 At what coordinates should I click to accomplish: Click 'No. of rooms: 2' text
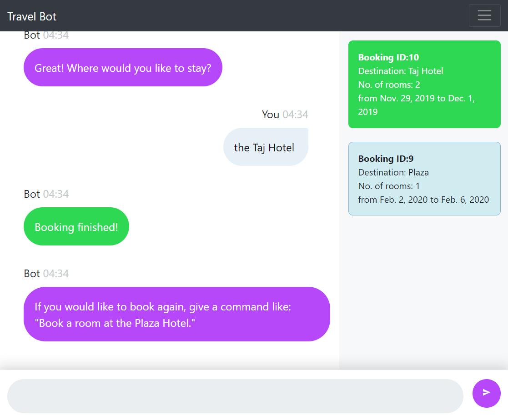(x=389, y=85)
